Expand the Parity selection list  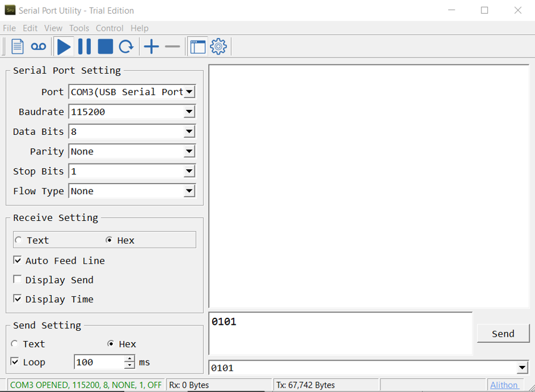189,151
